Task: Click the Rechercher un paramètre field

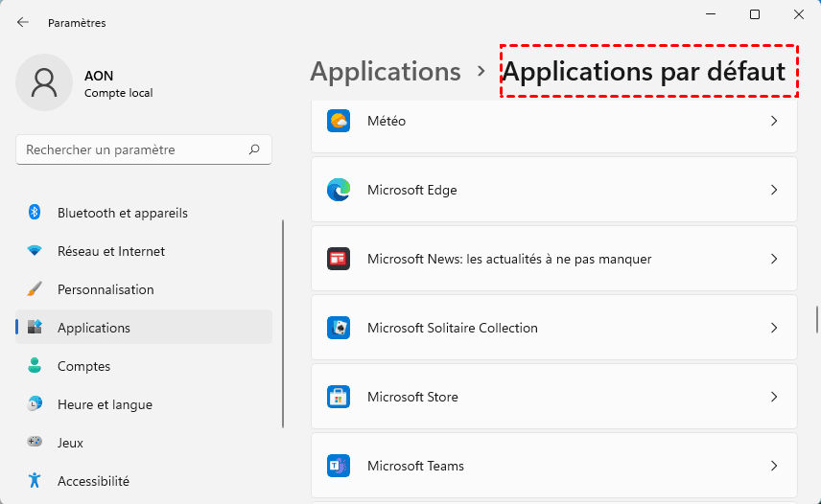Action: [134, 149]
